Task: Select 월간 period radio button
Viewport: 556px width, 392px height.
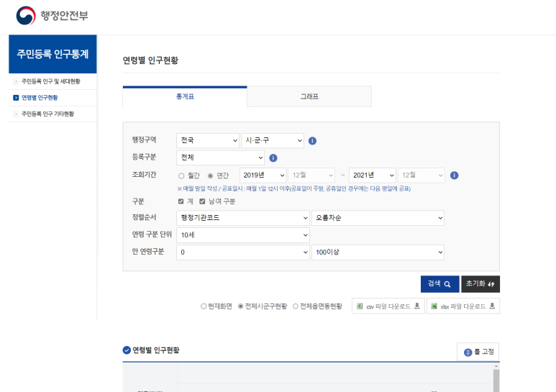Action: point(181,176)
